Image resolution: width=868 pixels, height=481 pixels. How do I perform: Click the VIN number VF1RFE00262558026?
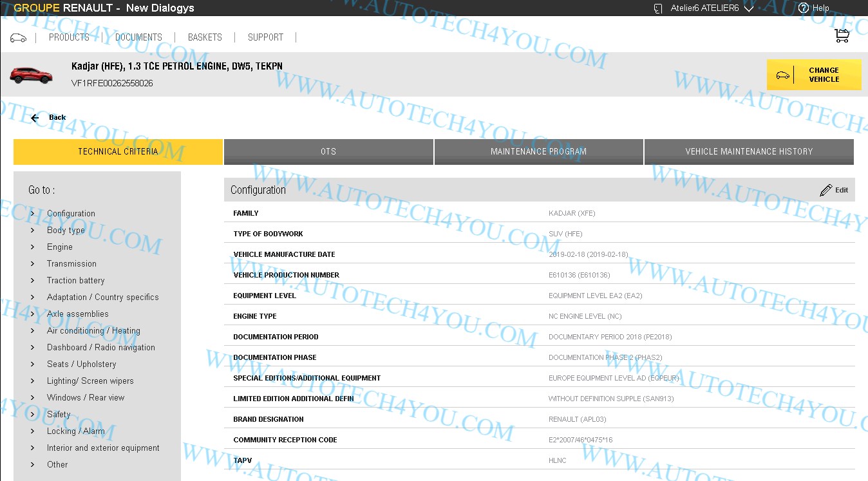(111, 83)
